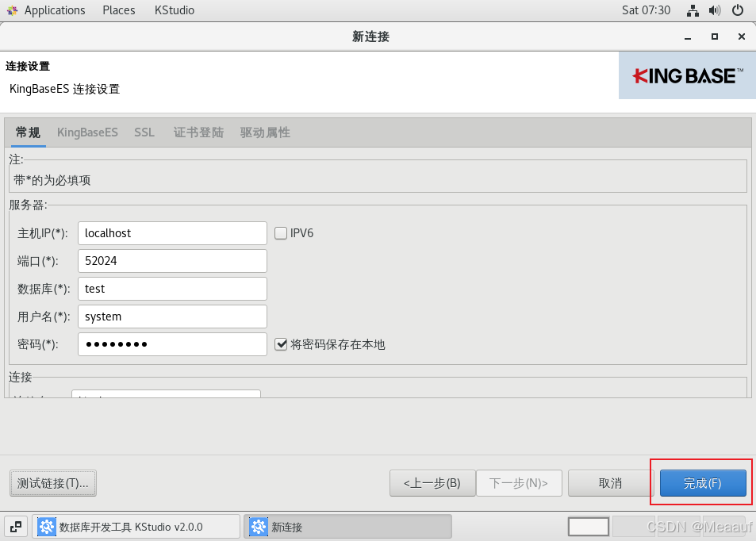
Task: Click the 新连接 taskbar entry
Action: [347, 527]
